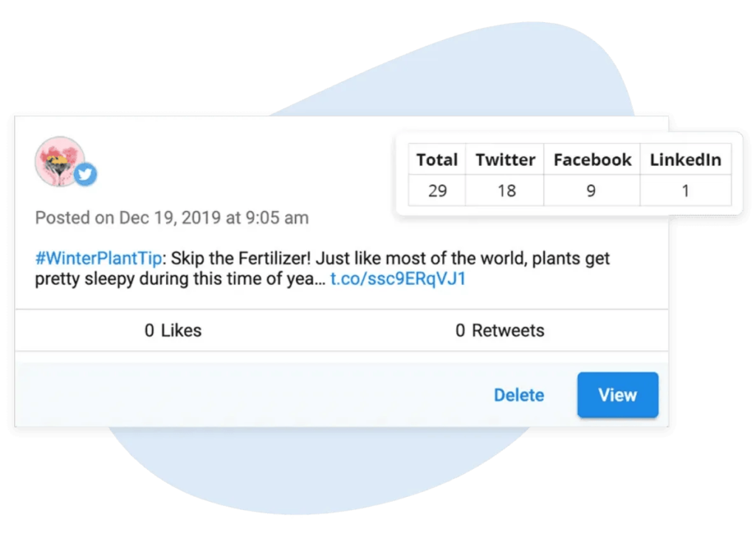Select the 0 Likes counter
Viewport: 756px width, 538px height.
coord(173,331)
